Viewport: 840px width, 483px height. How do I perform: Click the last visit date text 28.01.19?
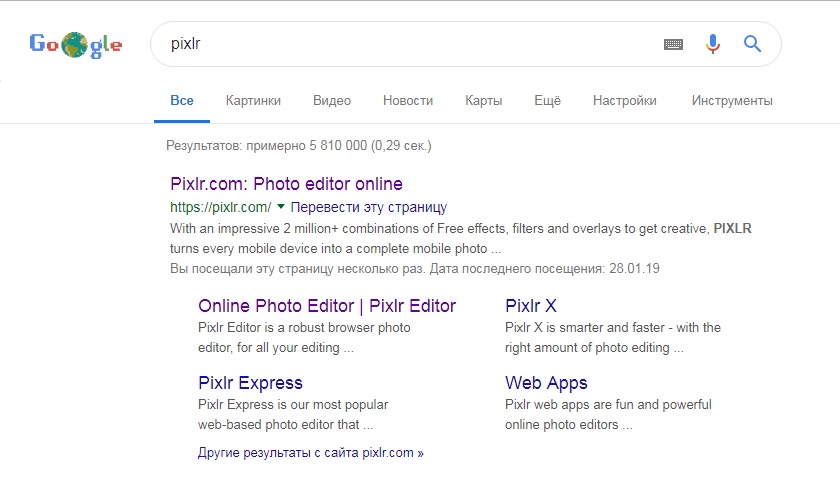634,268
